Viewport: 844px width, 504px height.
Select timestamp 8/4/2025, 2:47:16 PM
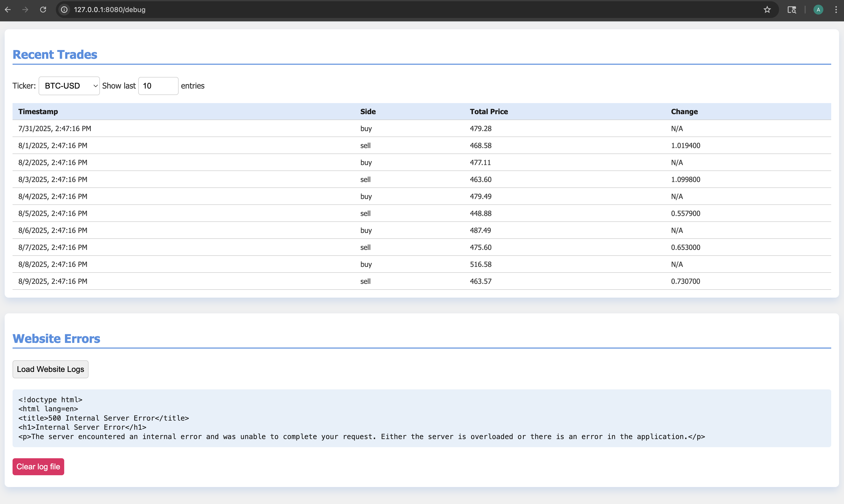click(x=53, y=196)
